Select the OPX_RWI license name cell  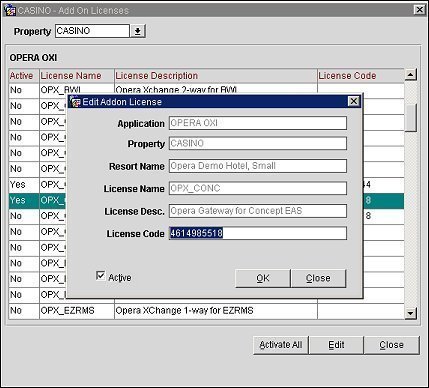point(77,90)
